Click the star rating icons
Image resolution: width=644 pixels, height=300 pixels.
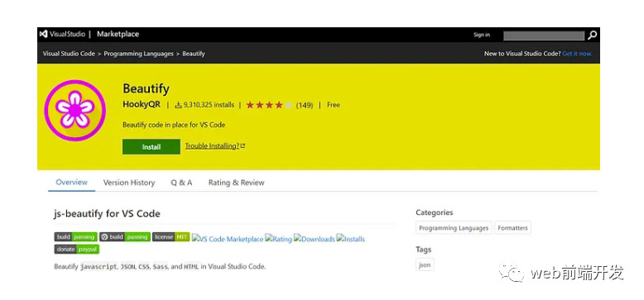pyautogui.click(x=269, y=105)
